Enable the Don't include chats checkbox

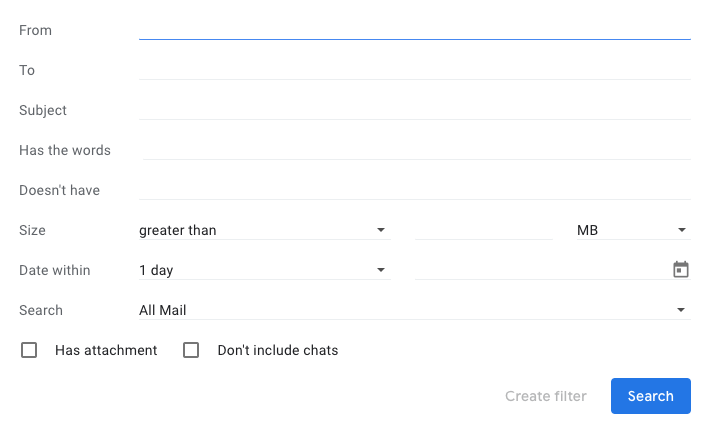click(x=191, y=350)
